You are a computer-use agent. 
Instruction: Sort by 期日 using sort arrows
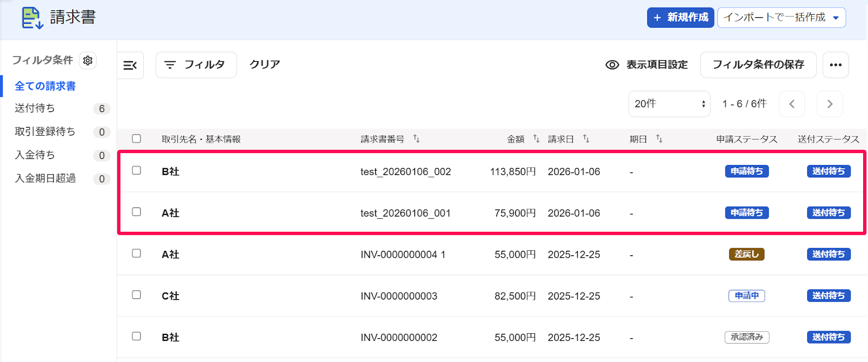[659, 139]
